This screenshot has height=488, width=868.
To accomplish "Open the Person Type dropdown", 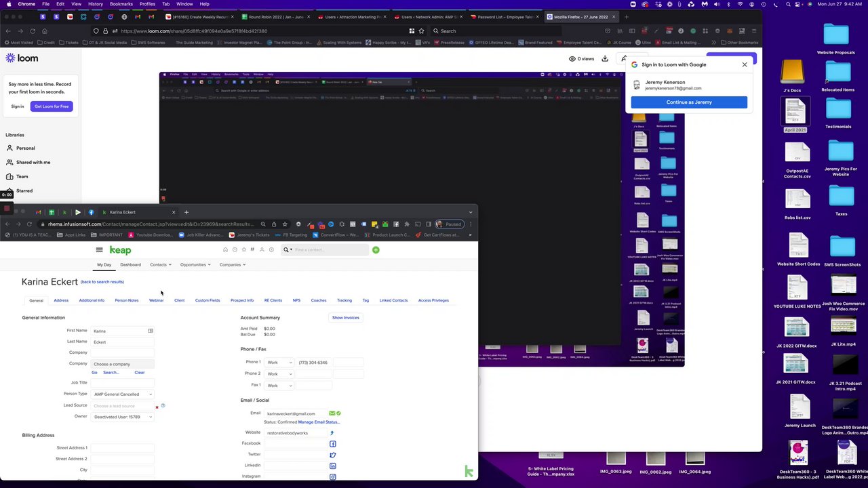I will click(x=122, y=394).
